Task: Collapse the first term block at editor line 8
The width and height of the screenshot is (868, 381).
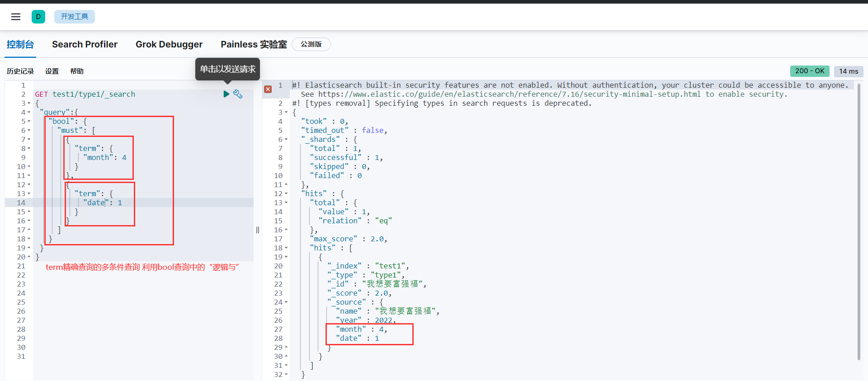Action: 29,148
